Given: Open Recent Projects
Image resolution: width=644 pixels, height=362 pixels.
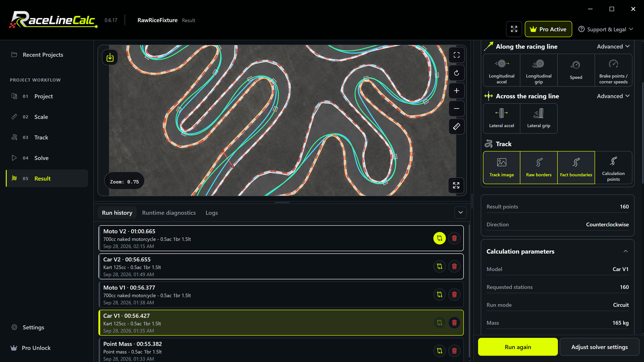Looking at the screenshot, I should [47, 55].
